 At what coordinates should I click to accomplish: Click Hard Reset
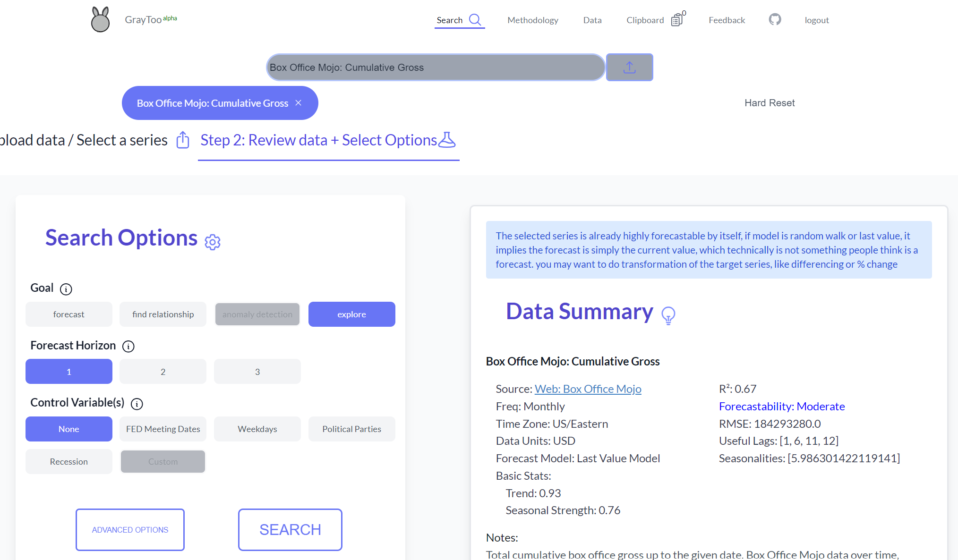coord(770,103)
